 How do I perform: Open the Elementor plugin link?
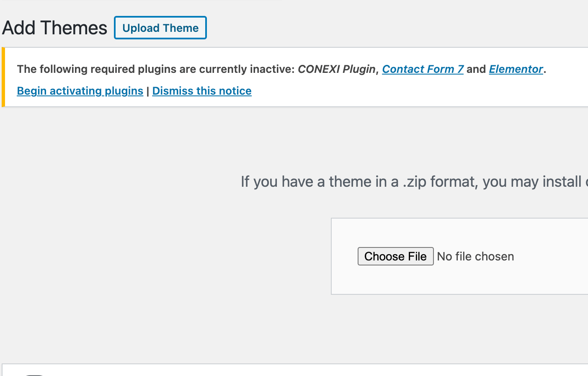[516, 69]
